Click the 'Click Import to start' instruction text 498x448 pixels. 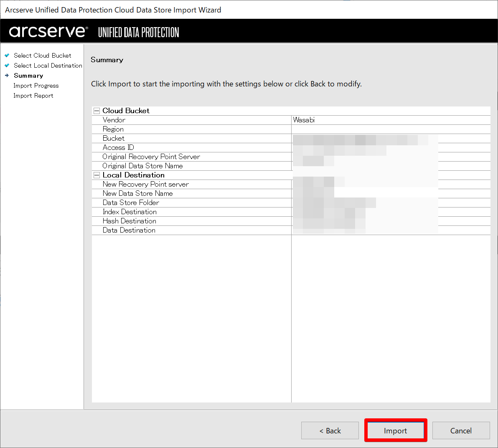coord(226,84)
